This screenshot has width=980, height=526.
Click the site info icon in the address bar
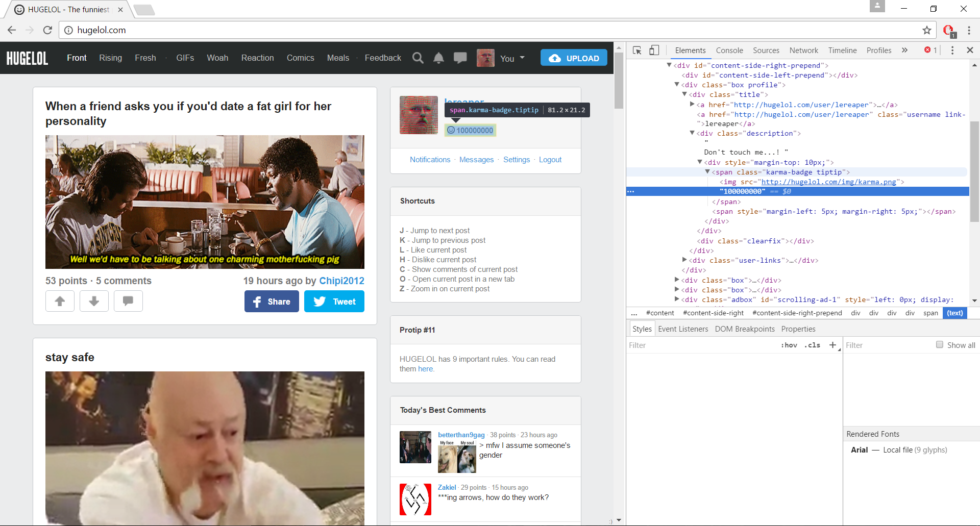[68, 30]
